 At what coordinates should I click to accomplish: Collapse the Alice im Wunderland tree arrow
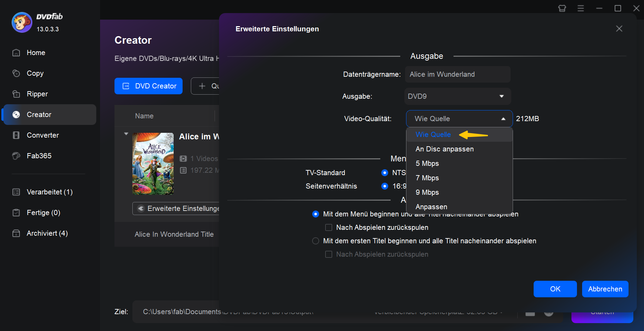[126, 134]
